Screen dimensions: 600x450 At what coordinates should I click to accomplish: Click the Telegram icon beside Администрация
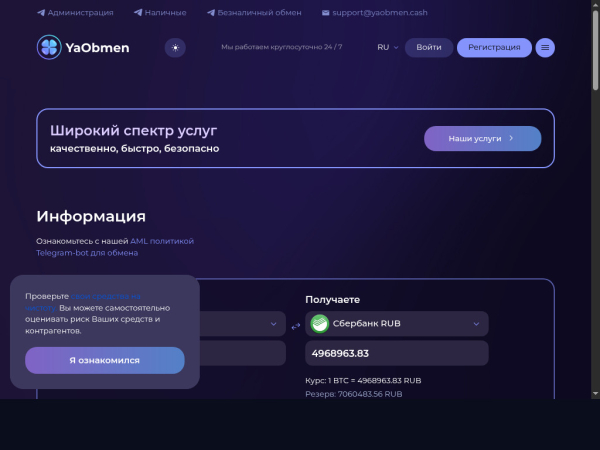(41, 13)
